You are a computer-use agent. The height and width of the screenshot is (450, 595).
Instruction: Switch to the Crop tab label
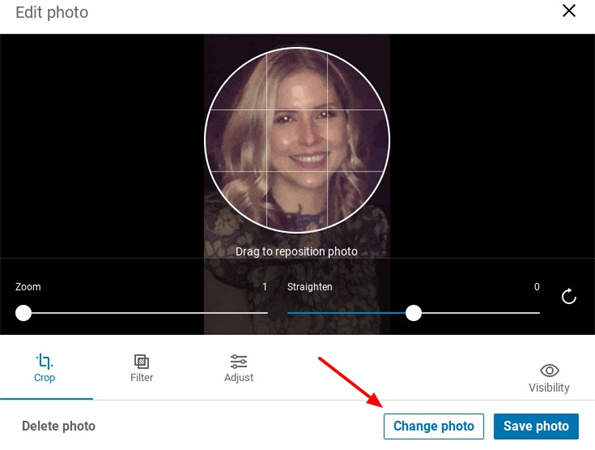click(x=44, y=378)
